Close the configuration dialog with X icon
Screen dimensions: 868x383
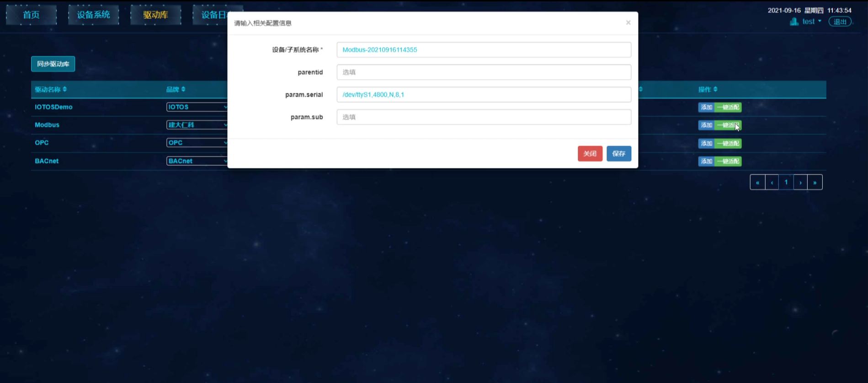click(x=628, y=22)
